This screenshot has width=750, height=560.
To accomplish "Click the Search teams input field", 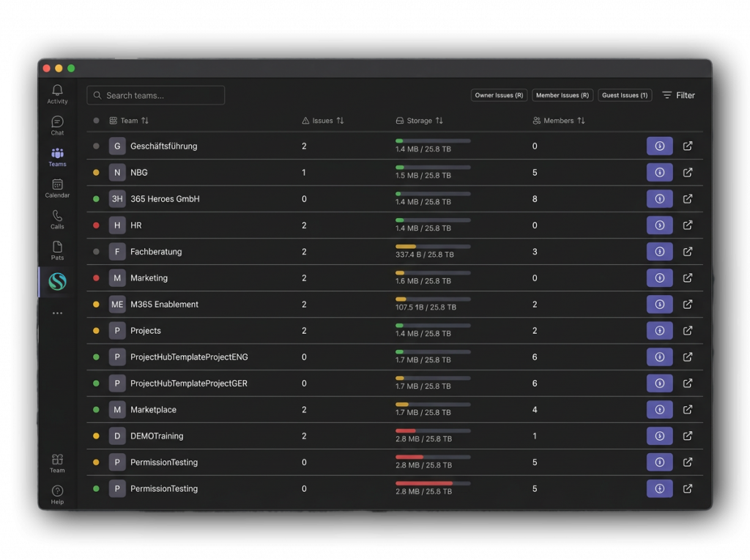I will (155, 95).
